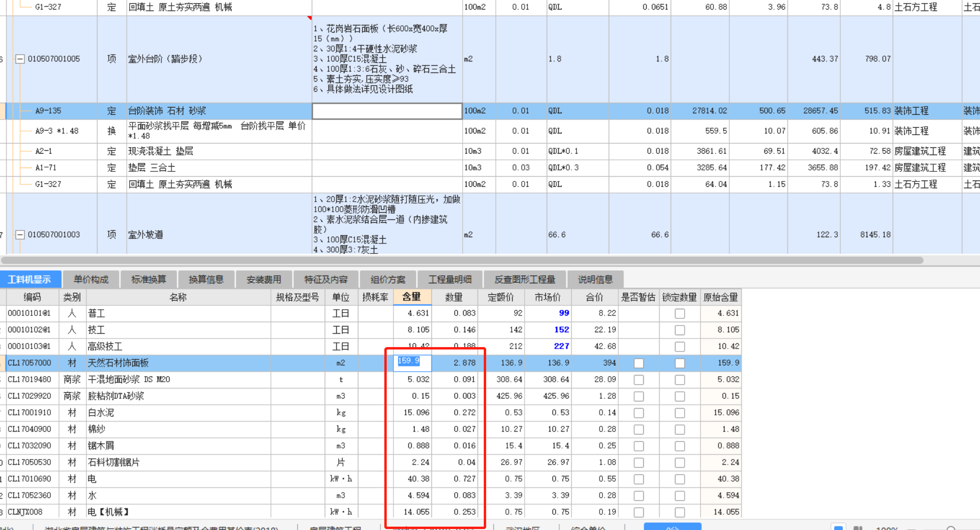Click the horizontal scrollbar under the upper table
Screen dimensions: 980x530
[461, 260]
